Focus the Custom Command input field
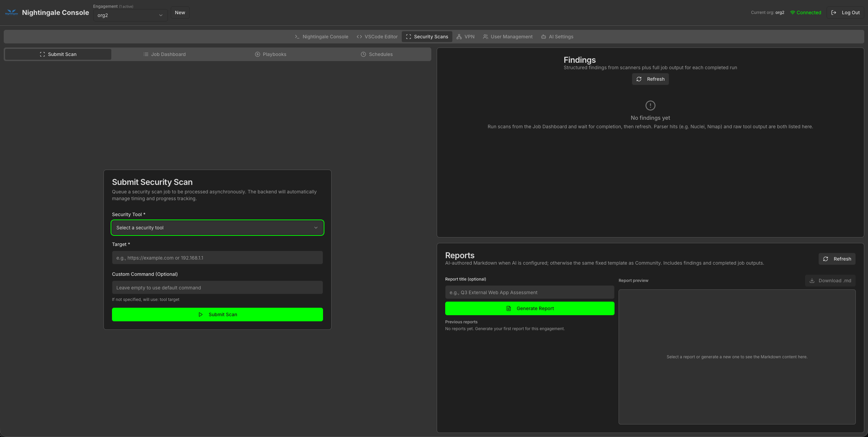 point(217,287)
